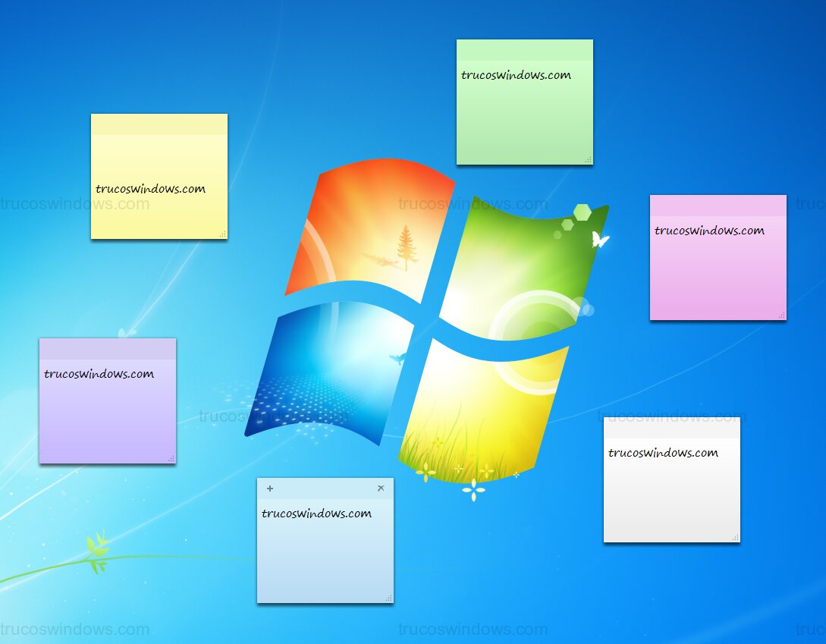The image size is (826, 644).
Task: Click the header strip of the pink note
Action: pyautogui.click(x=718, y=206)
